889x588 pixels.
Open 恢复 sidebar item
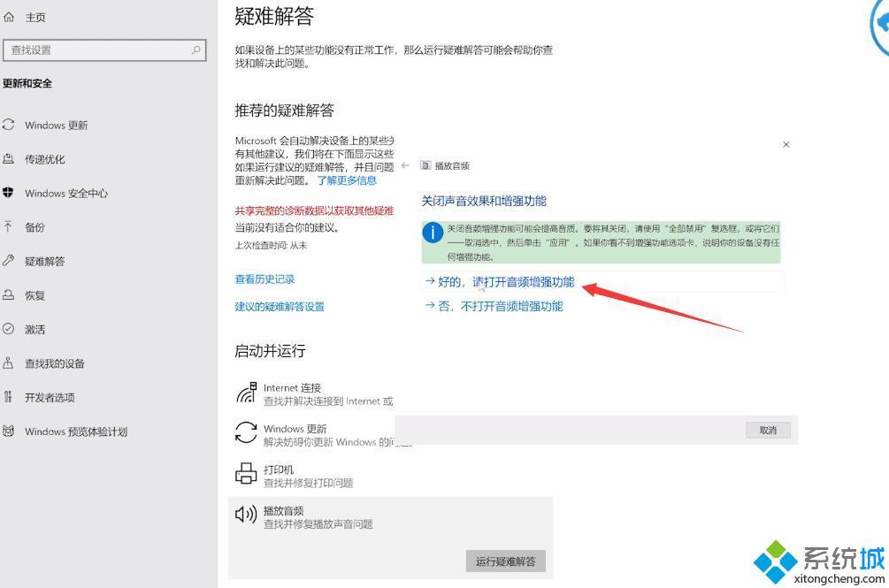pos(34,295)
